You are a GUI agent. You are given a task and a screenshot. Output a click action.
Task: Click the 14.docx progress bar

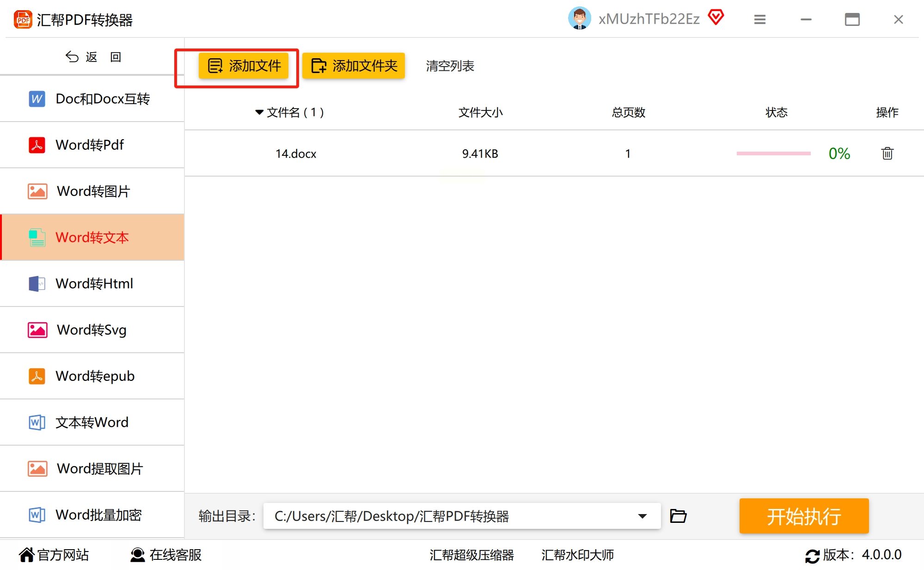click(x=773, y=153)
